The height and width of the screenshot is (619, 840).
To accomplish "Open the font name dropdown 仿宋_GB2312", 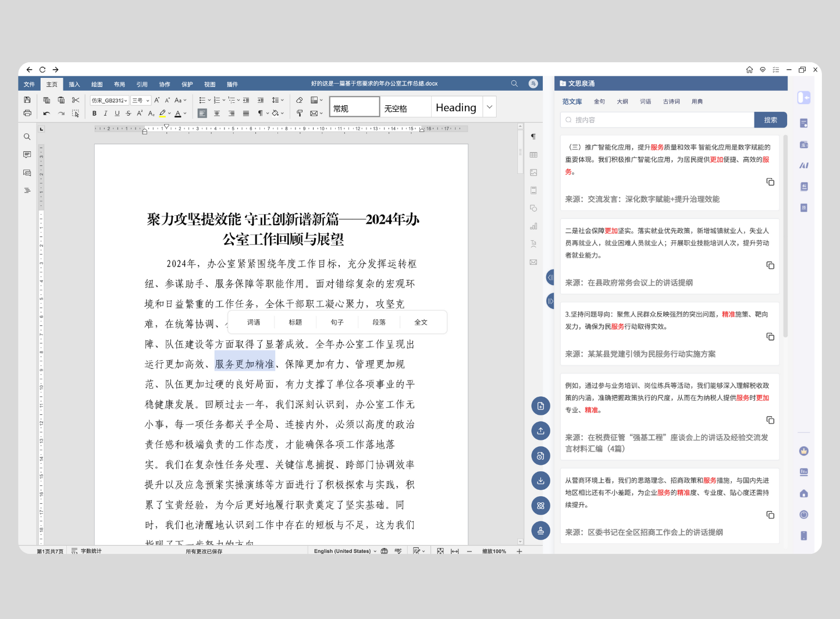I will 109,101.
